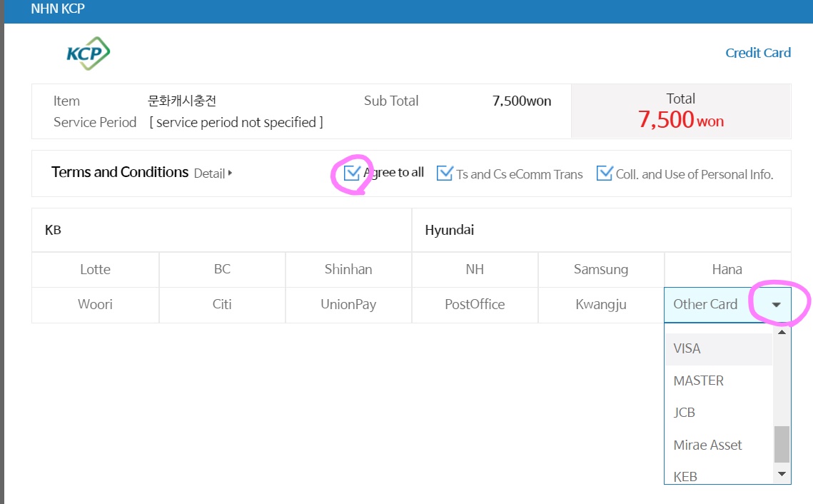This screenshot has height=504, width=813.
Task: Select UnionPay card
Action: pos(348,305)
